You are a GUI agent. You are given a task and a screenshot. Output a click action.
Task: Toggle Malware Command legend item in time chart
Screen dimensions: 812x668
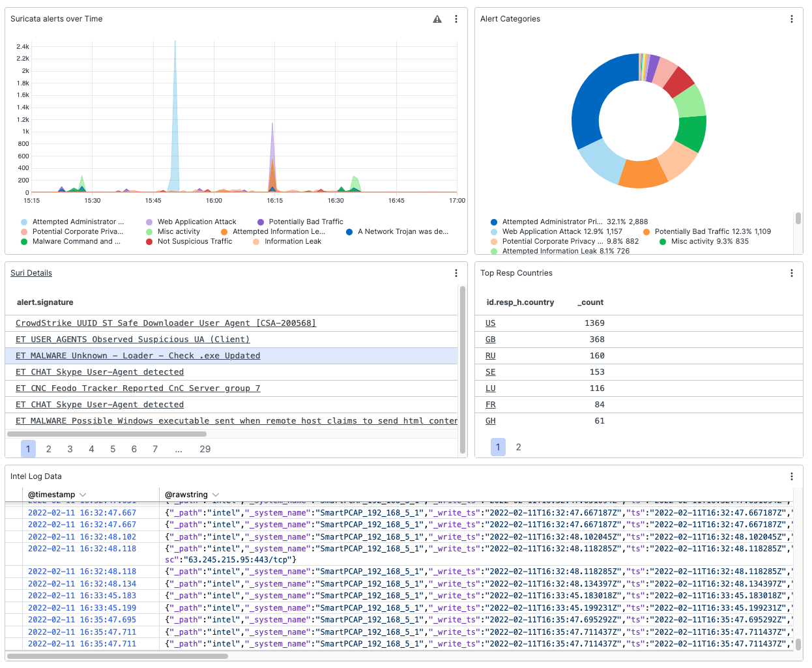[x=76, y=242]
